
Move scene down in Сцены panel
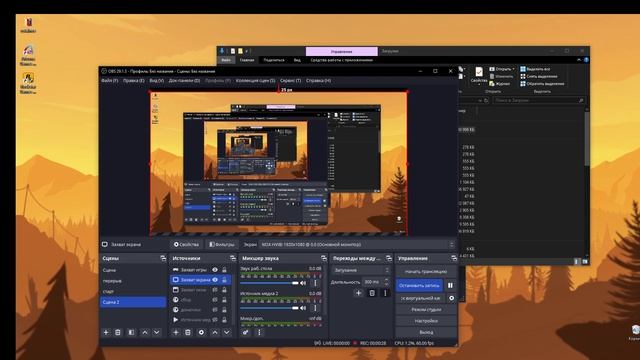(x=157, y=332)
